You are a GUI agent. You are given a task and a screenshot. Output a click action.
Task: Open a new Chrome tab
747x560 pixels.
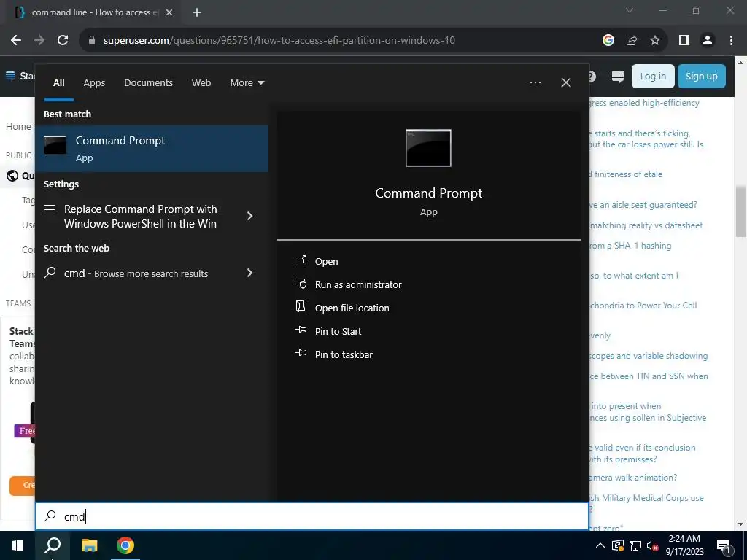[x=197, y=12]
